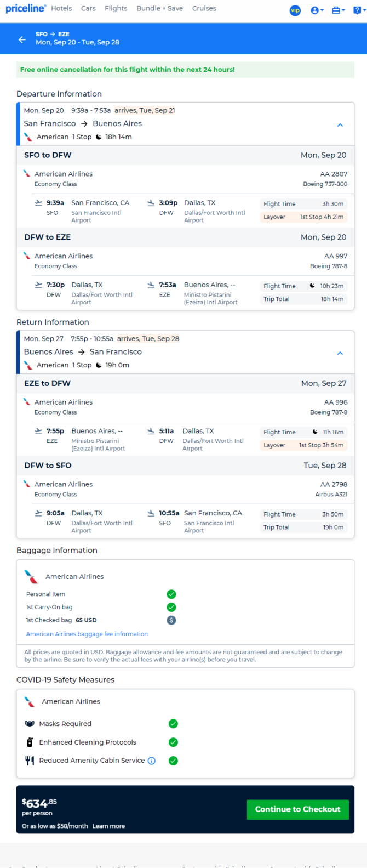Viewport: 367px width, 868px height.
Task: Open the Hotels tab
Action: point(61,8)
